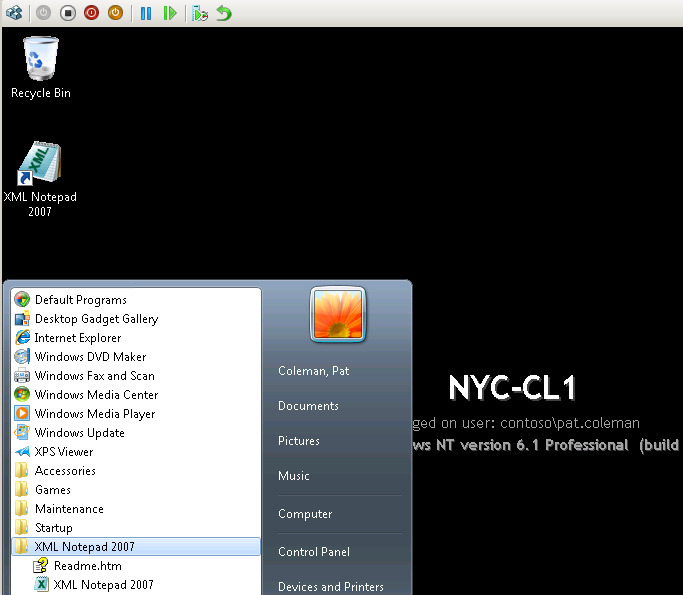Open Devices and Printers

331,587
